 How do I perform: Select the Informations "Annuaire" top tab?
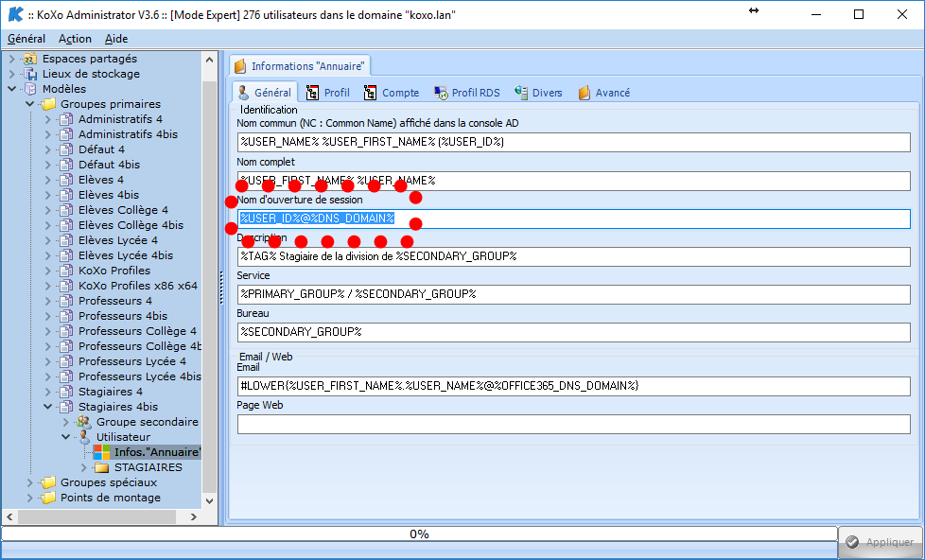click(x=300, y=66)
